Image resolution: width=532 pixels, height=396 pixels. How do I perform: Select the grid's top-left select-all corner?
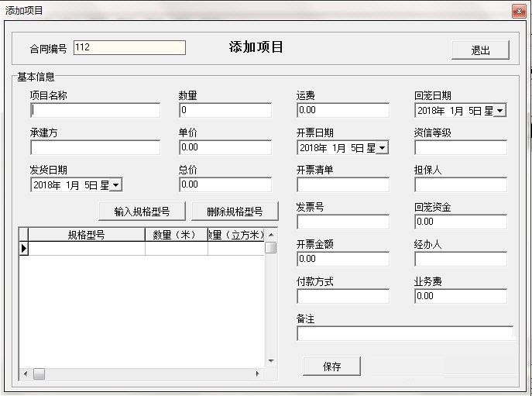tap(23, 235)
